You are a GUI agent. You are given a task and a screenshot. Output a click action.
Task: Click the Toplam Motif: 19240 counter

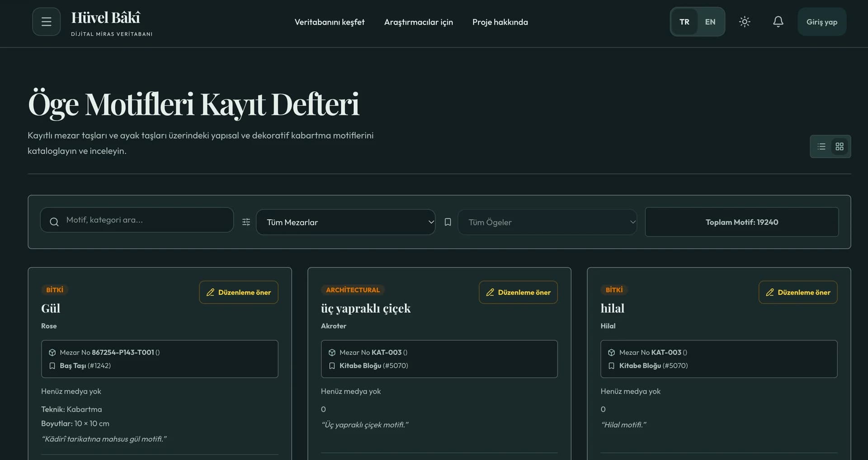click(x=742, y=222)
